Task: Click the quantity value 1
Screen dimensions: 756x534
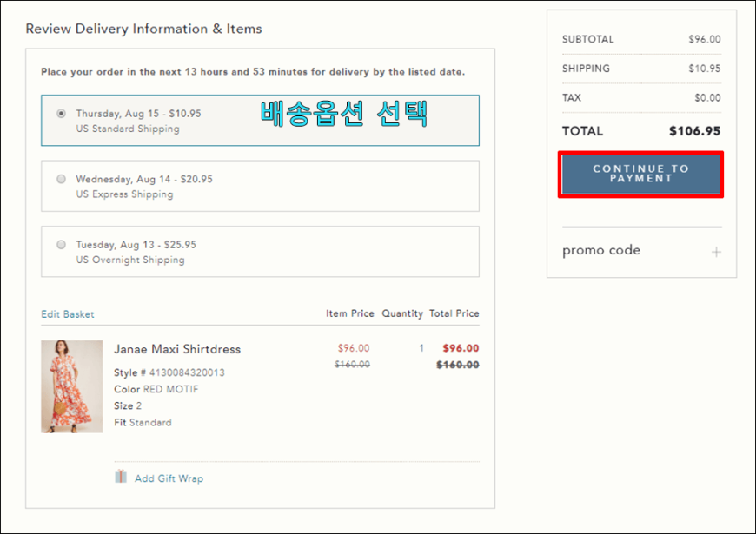Action: coord(421,348)
